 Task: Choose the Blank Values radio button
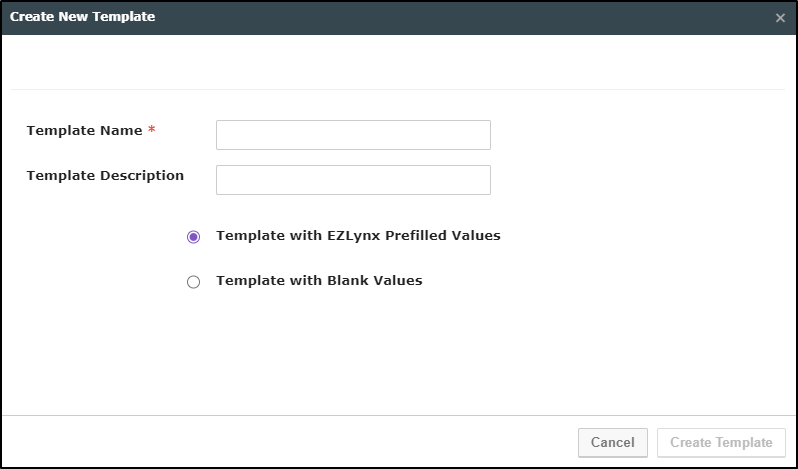(x=194, y=282)
